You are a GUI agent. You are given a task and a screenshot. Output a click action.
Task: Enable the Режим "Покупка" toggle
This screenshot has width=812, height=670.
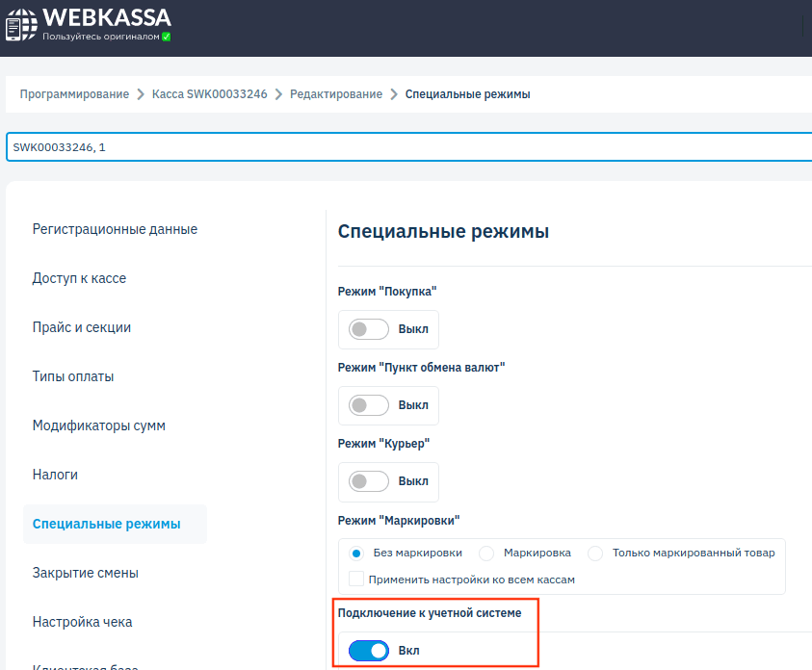coord(367,328)
